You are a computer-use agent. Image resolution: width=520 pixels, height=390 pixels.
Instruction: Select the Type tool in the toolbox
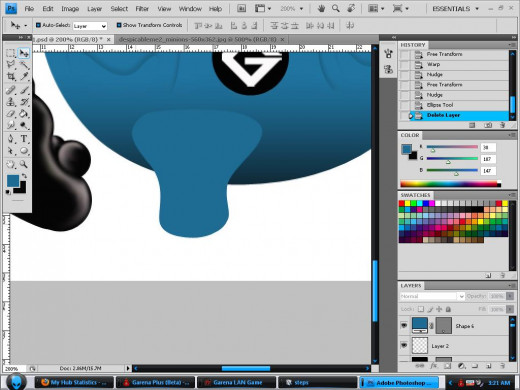[24, 138]
